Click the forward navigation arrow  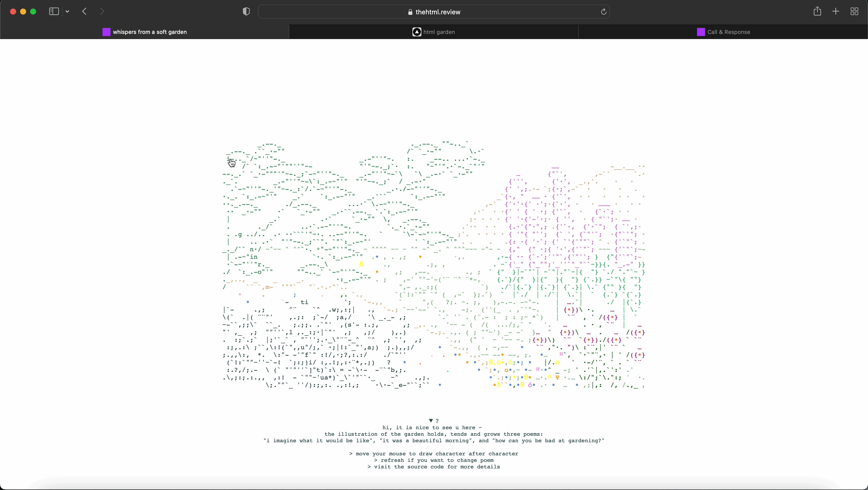102,12
